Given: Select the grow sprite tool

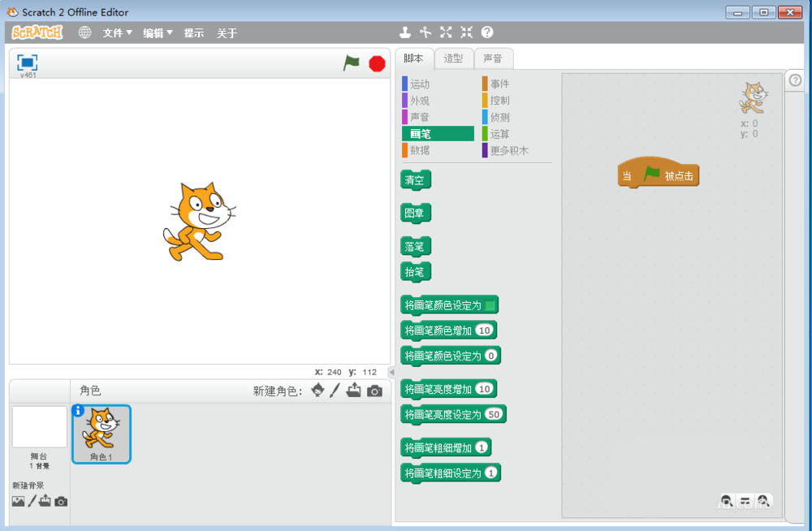Looking at the screenshot, I should point(446,32).
